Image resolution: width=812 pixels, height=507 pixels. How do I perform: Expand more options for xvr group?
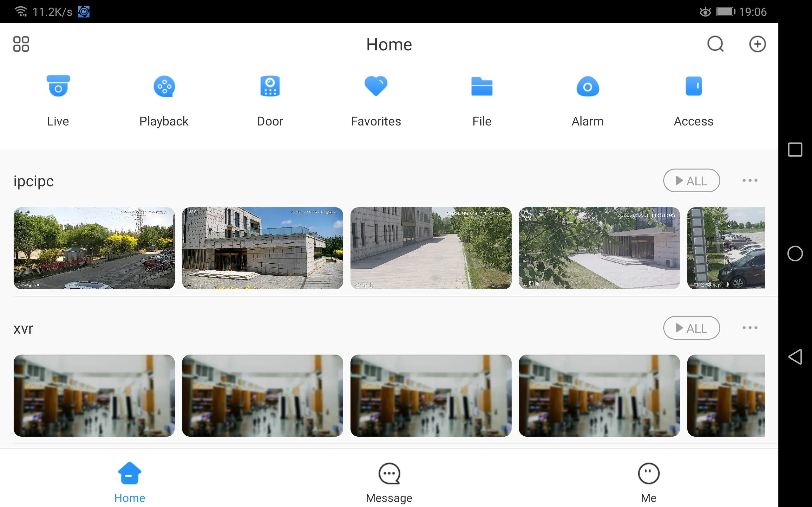point(750,328)
